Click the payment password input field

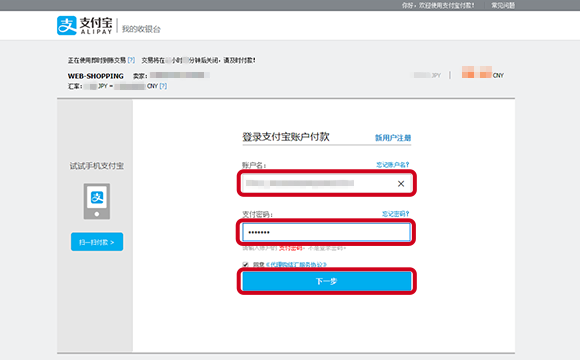point(326,232)
